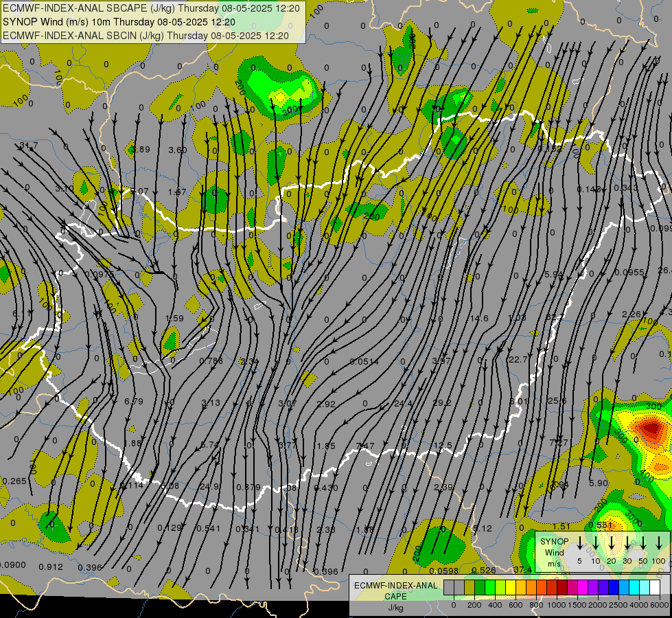
Task: Click the 14.6 value on the map
Action: 478,318
